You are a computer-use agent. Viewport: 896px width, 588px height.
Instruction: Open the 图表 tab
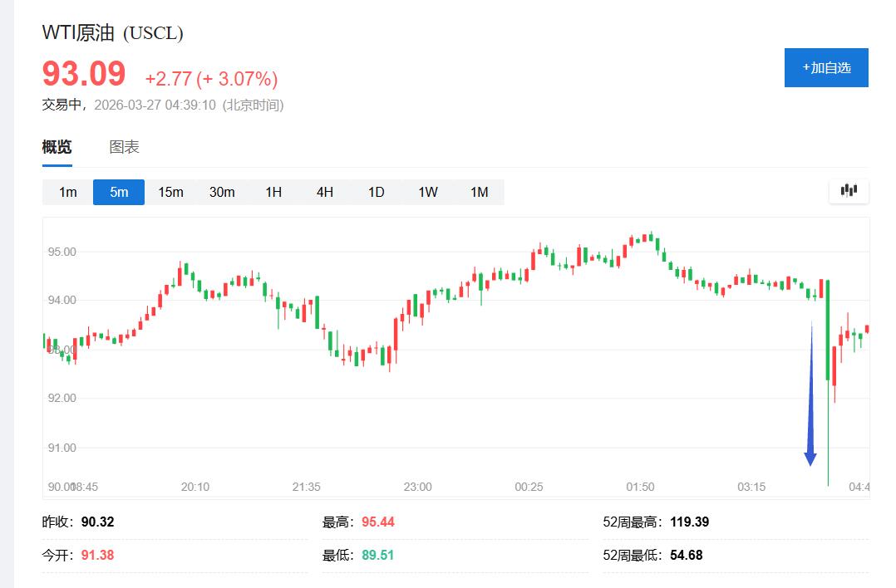pos(124,147)
